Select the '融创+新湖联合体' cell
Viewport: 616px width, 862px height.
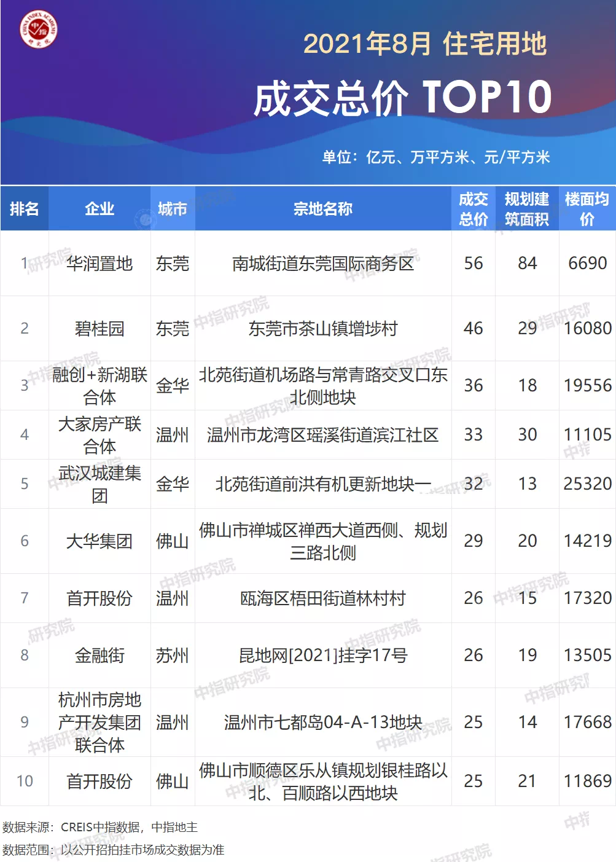pos(99,386)
